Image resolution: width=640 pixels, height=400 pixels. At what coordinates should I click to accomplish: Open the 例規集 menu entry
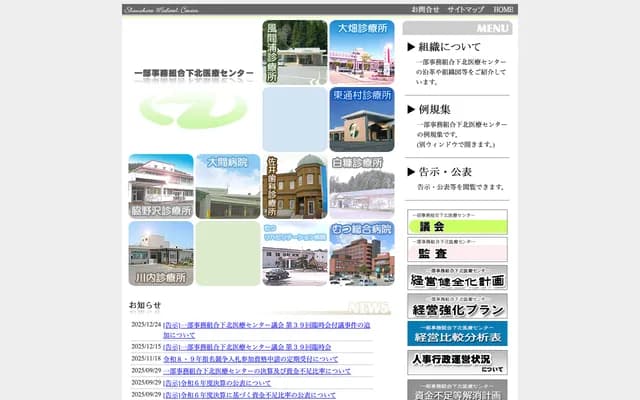pos(436,109)
